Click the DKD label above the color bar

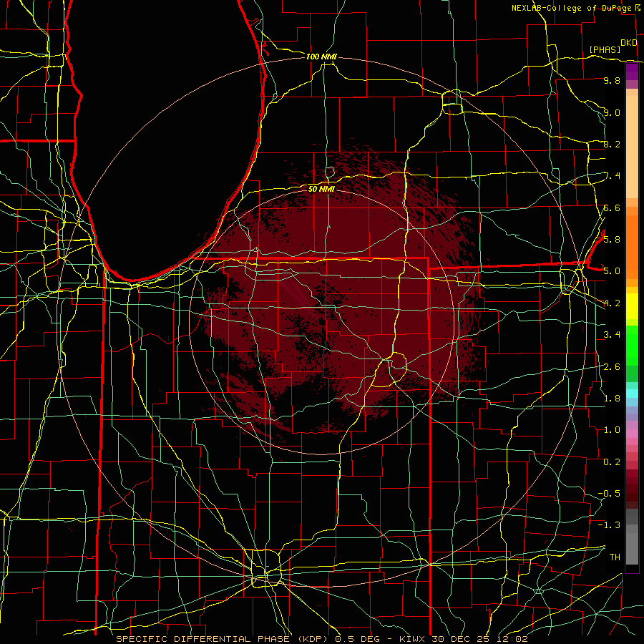[x=629, y=43]
